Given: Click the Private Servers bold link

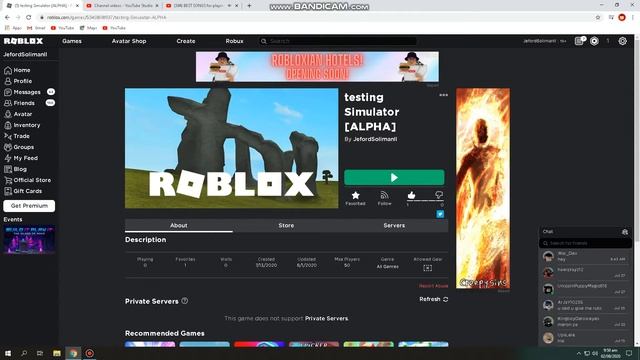Looking at the screenshot, I should click(327, 318).
